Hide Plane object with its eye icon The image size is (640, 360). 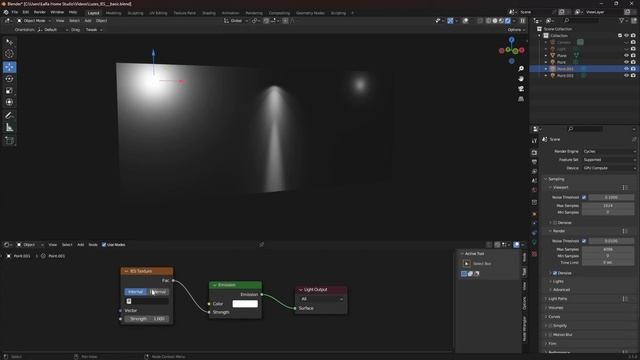[626, 56]
